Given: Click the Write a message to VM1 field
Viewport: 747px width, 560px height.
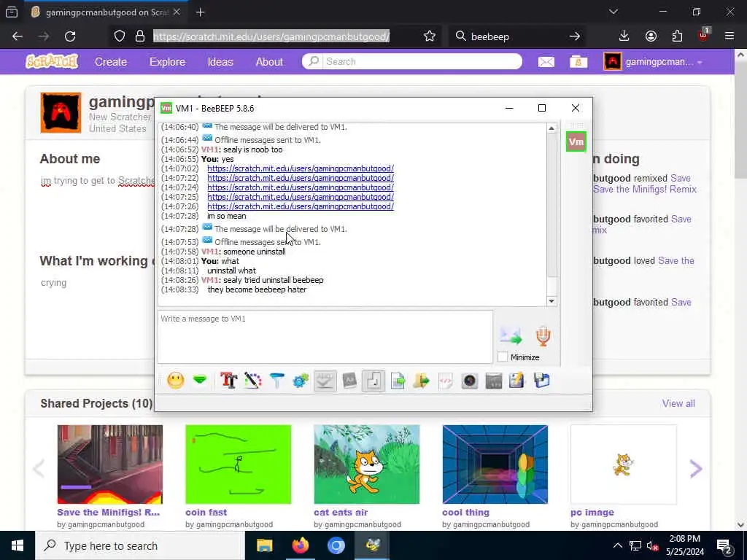Looking at the screenshot, I should tap(325, 337).
